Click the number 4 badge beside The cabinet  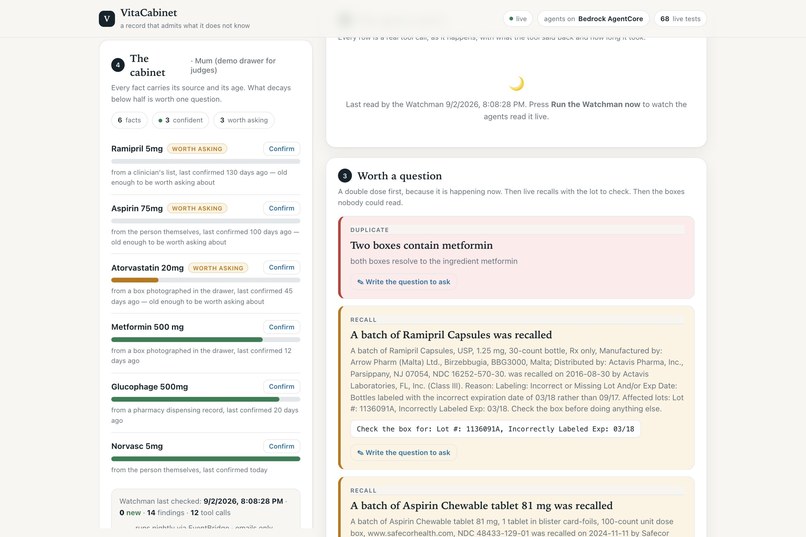click(118, 65)
